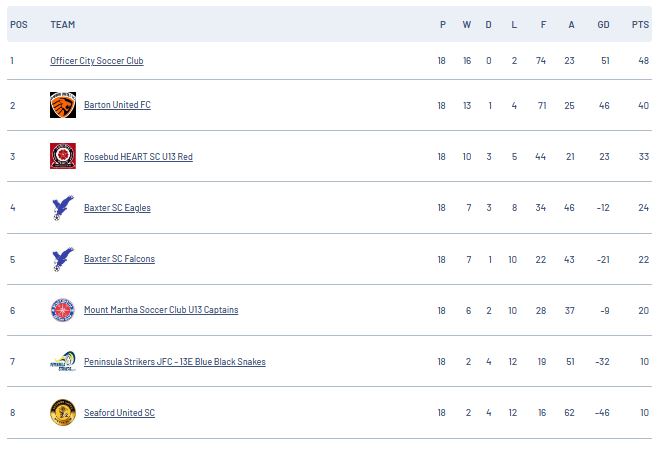The width and height of the screenshot is (662, 449).
Task: Go to Baxter SC Falcons team page
Action: (119, 259)
